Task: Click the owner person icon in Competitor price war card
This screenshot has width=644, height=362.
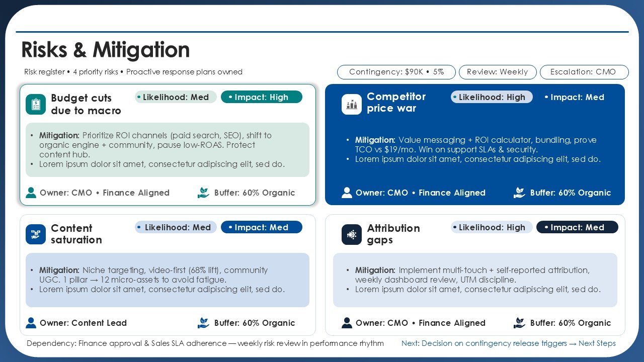Action: [x=347, y=193]
